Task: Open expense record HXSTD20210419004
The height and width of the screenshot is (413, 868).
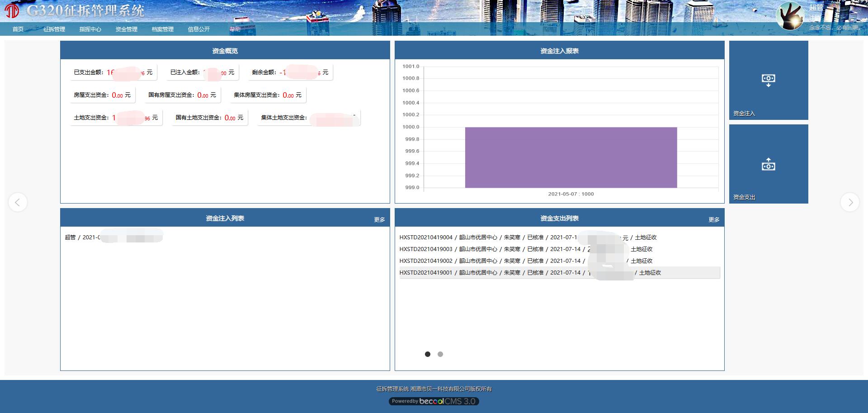Action: coord(426,237)
